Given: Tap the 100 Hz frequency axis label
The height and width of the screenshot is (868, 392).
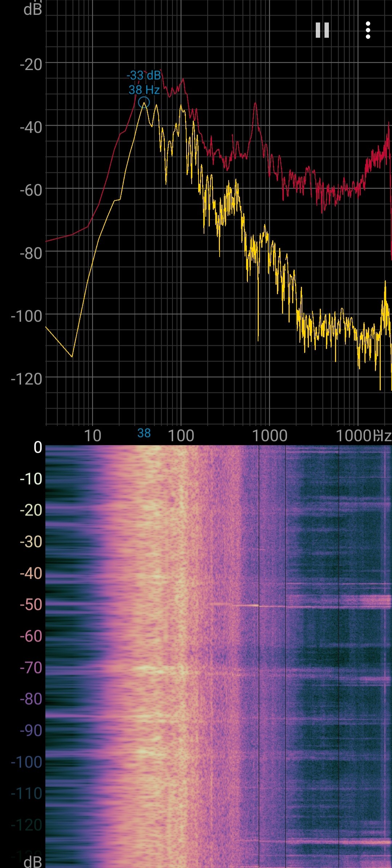Looking at the screenshot, I should tap(181, 435).
